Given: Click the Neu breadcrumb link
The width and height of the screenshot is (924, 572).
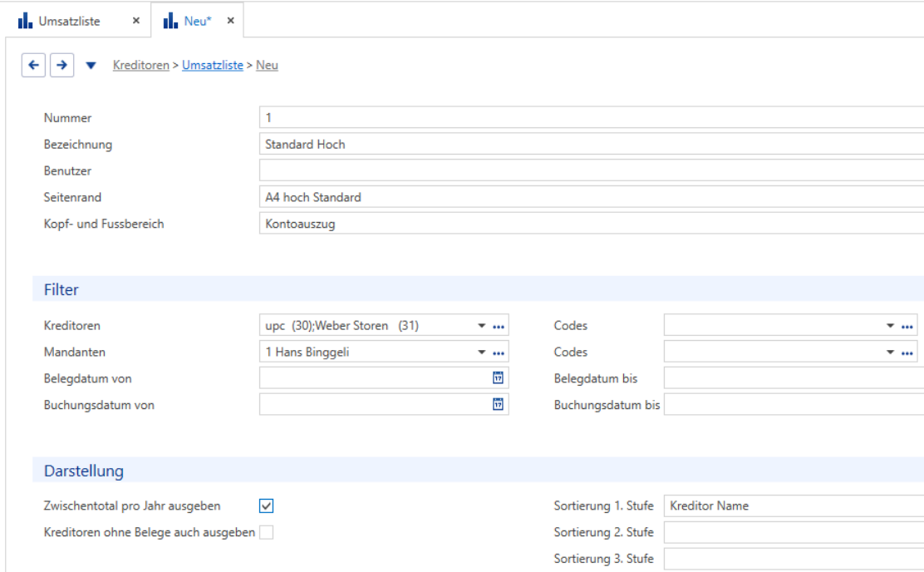Looking at the screenshot, I should click(x=267, y=66).
